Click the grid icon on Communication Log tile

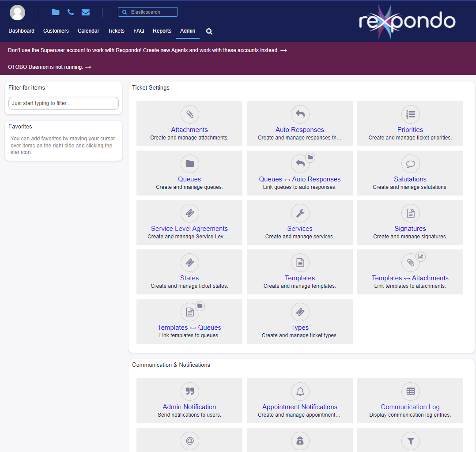tap(410, 391)
